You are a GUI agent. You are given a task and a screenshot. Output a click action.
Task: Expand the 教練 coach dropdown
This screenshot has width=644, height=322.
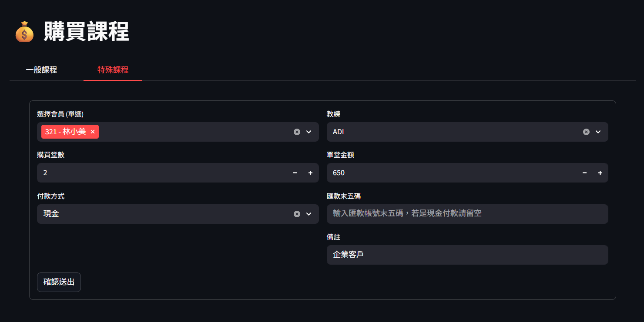pos(598,132)
